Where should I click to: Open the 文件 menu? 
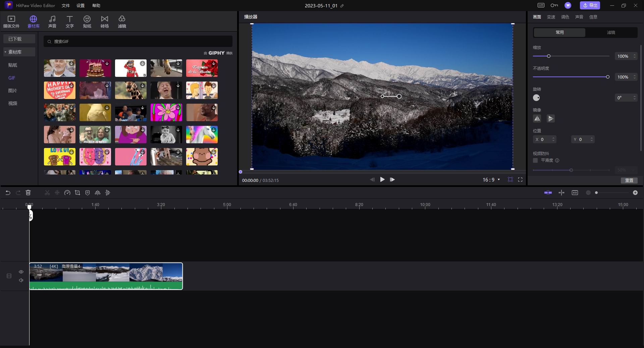pos(66,6)
